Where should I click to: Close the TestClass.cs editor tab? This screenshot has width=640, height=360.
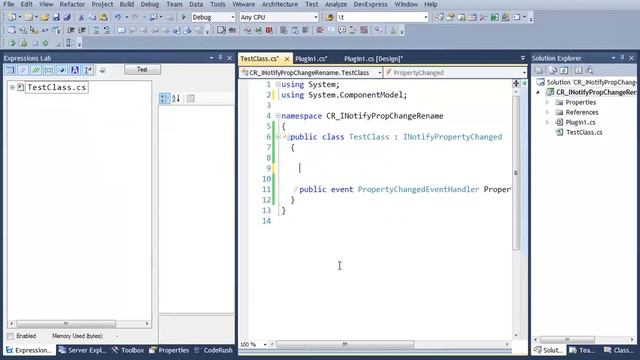287,59
